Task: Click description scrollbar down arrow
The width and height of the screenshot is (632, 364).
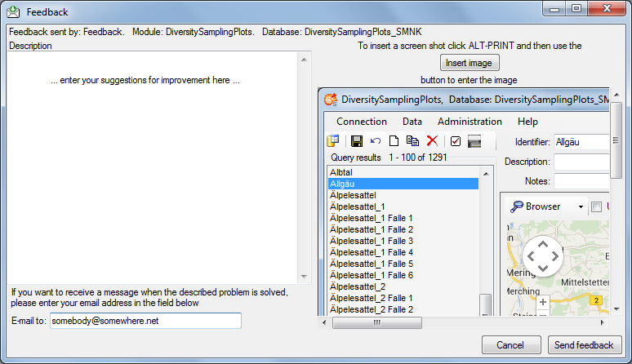Action: (305, 277)
